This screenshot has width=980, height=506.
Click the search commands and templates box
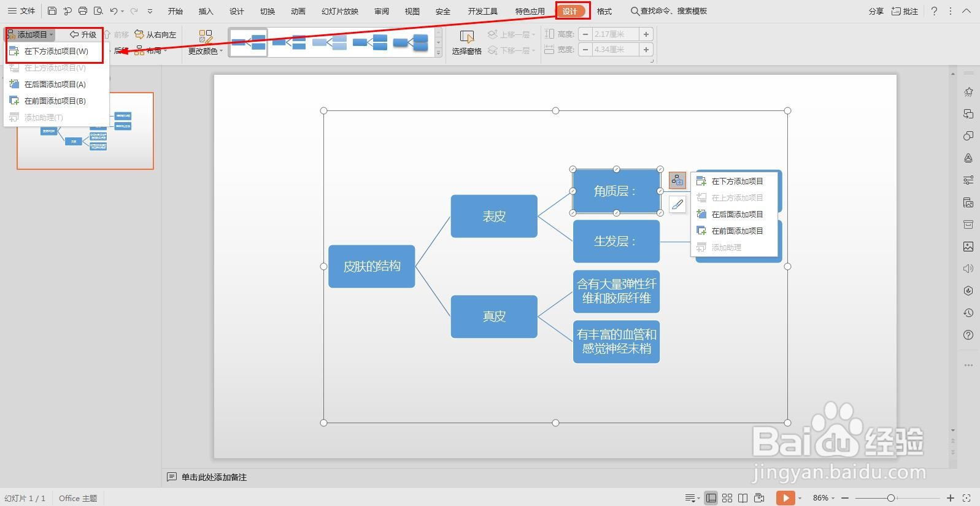coord(669,11)
